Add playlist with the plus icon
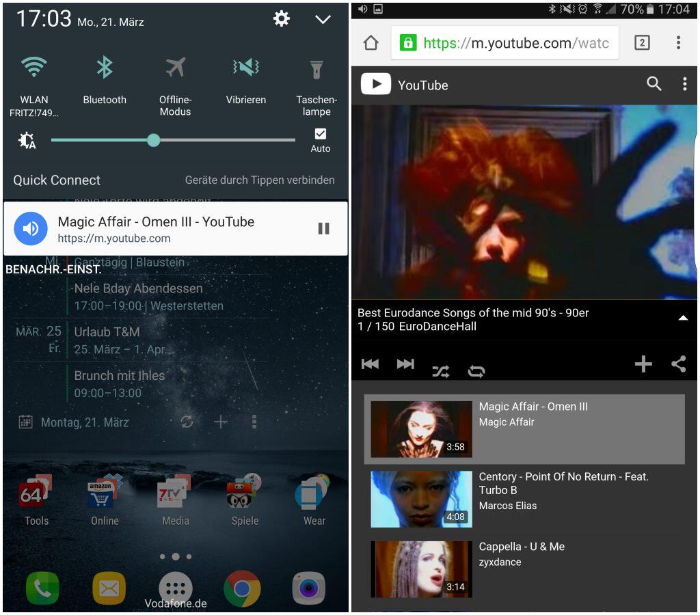700x615 pixels. [643, 364]
